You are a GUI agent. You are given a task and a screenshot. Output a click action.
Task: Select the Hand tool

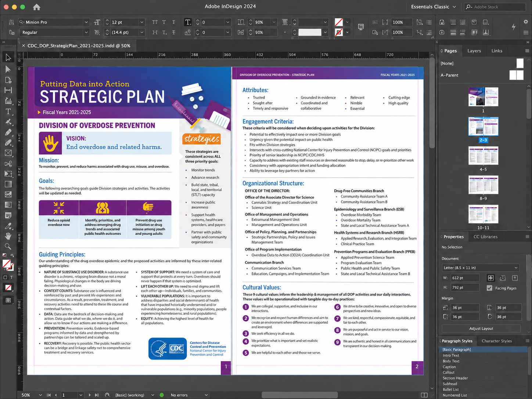pos(8,236)
